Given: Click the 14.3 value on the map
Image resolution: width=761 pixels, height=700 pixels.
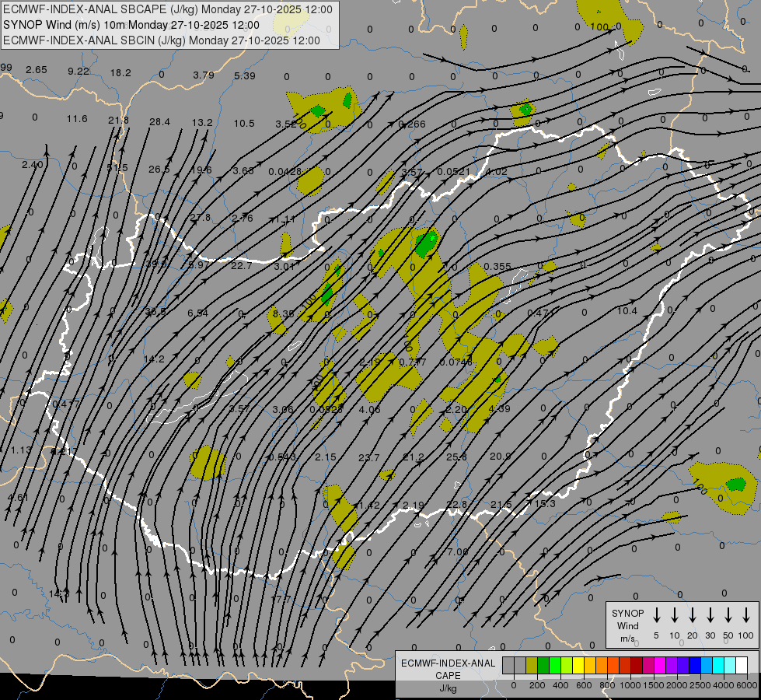Looking at the screenshot, I should click(59, 593).
